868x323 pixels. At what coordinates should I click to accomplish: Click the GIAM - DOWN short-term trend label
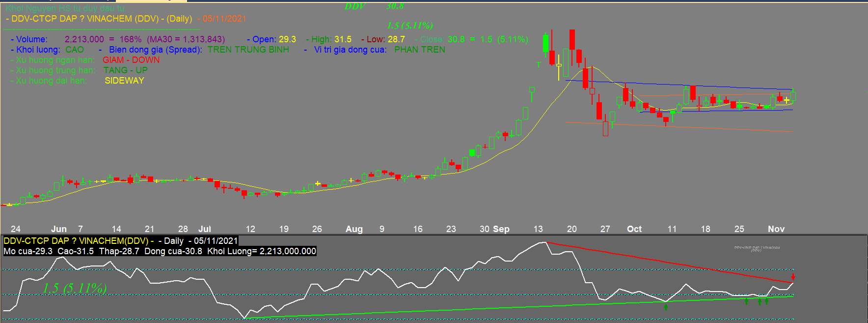[x=131, y=60]
